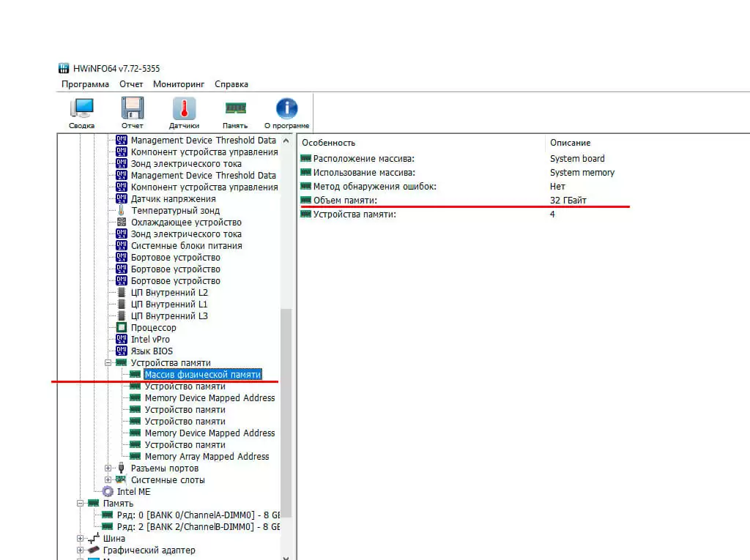Open the Мониторинг menu

[x=179, y=84]
